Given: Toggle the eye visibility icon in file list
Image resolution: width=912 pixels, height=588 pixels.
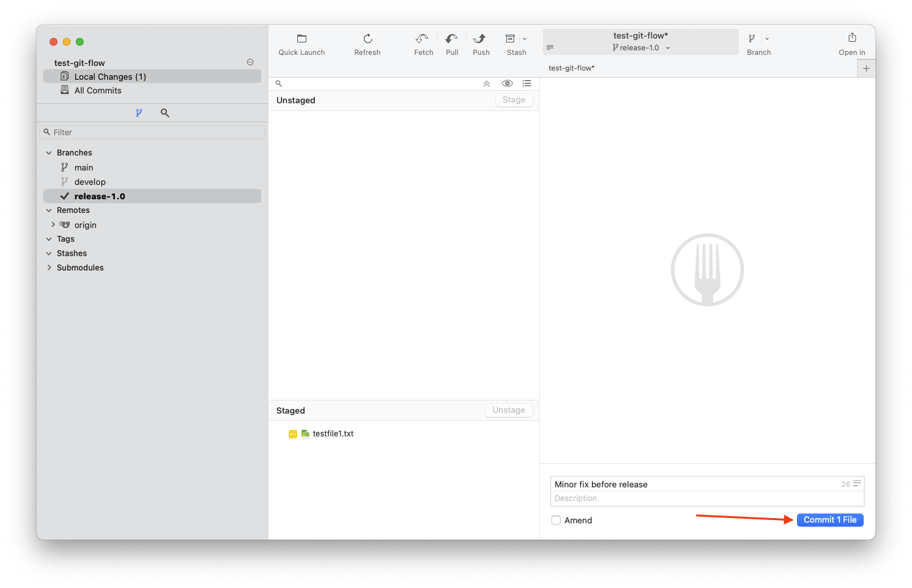Looking at the screenshot, I should (507, 84).
